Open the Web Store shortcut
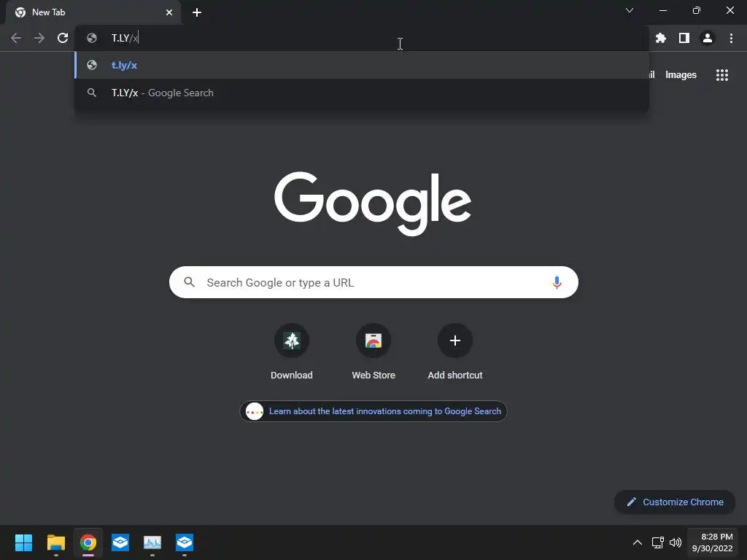747x560 pixels. point(373,351)
